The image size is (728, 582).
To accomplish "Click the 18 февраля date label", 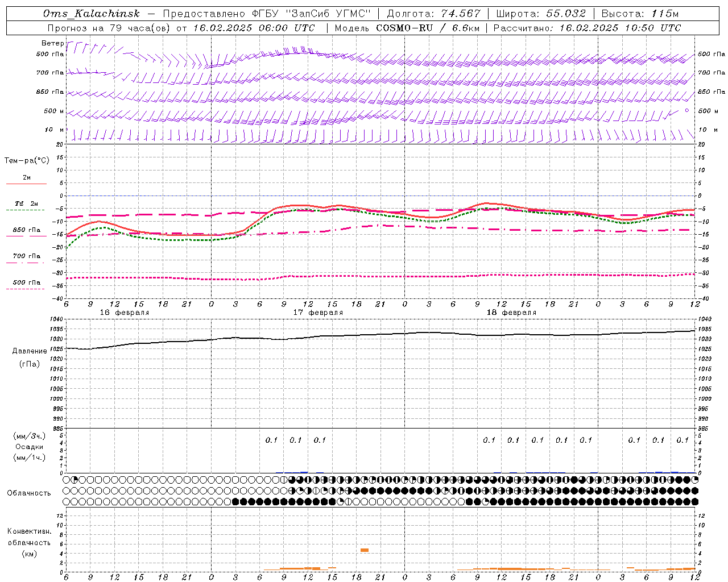I will pyautogui.click(x=511, y=313).
